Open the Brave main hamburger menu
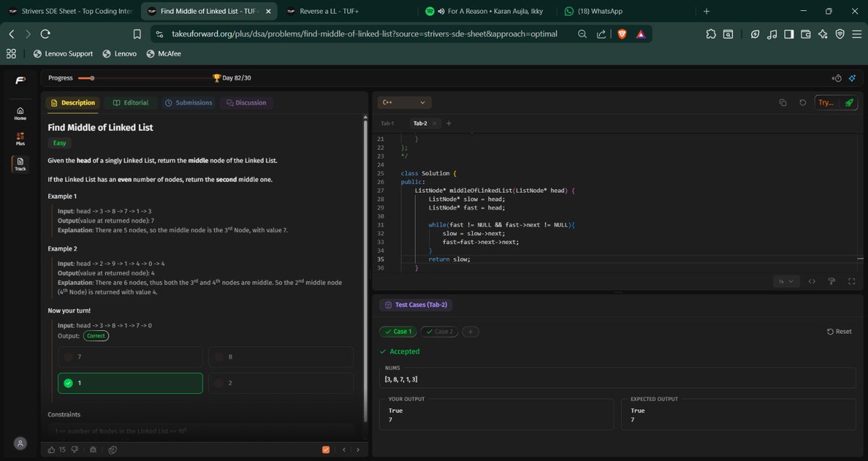 (x=856, y=34)
